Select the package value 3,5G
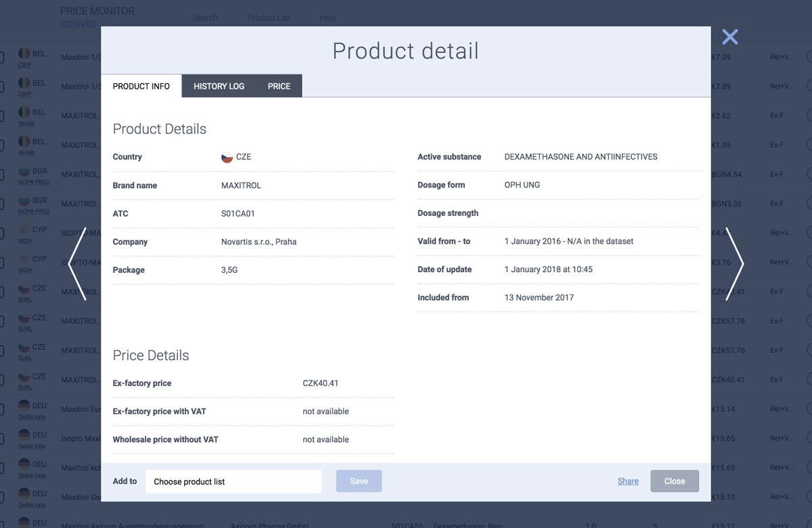This screenshot has width=812, height=528. pyautogui.click(x=229, y=270)
